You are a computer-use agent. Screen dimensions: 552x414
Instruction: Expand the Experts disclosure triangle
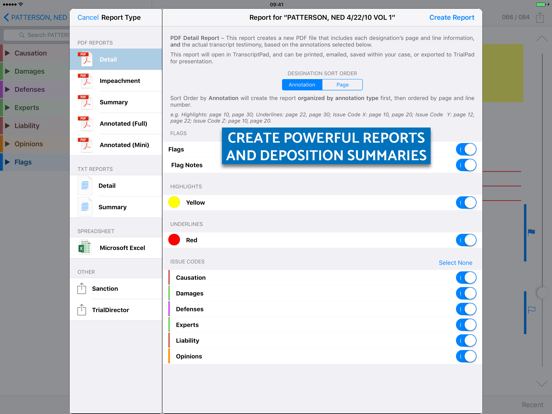(7, 107)
